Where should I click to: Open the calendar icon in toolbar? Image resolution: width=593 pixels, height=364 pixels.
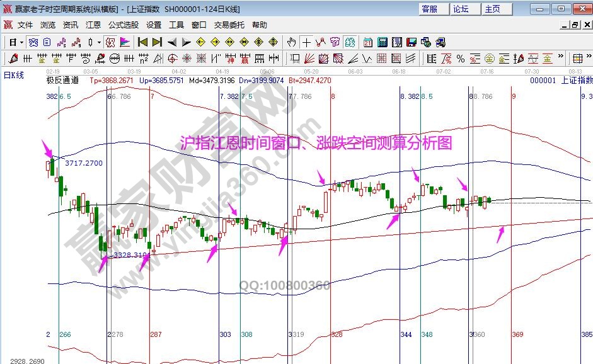(x=367, y=42)
